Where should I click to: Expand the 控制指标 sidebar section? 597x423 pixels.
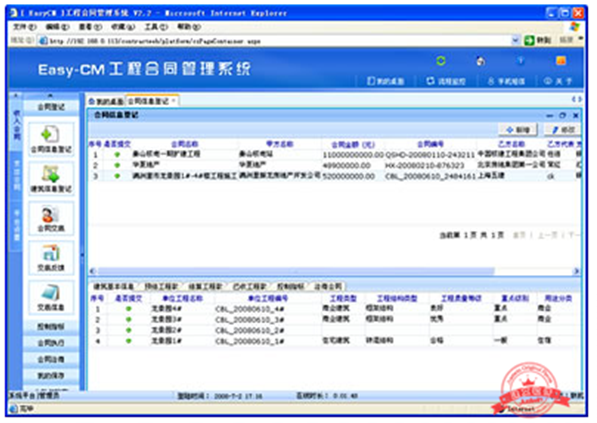click(x=51, y=326)
